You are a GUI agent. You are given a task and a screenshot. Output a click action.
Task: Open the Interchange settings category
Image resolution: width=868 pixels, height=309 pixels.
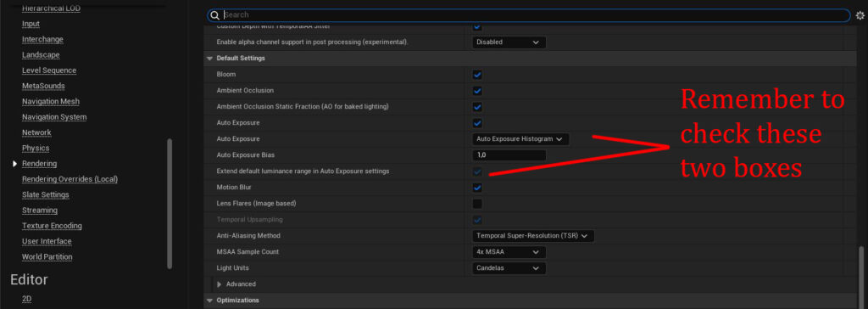click(42, 39)
